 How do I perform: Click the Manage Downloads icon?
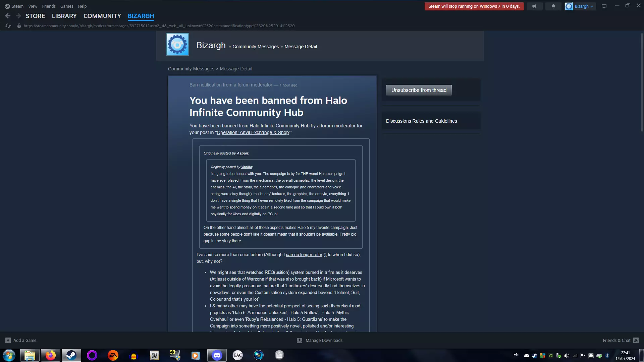point(299,340)
